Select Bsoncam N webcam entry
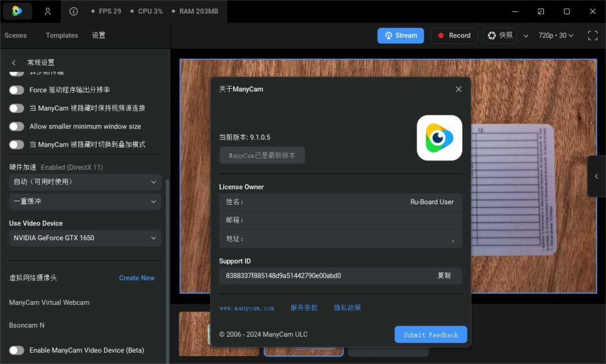 (x=27, y=326)
